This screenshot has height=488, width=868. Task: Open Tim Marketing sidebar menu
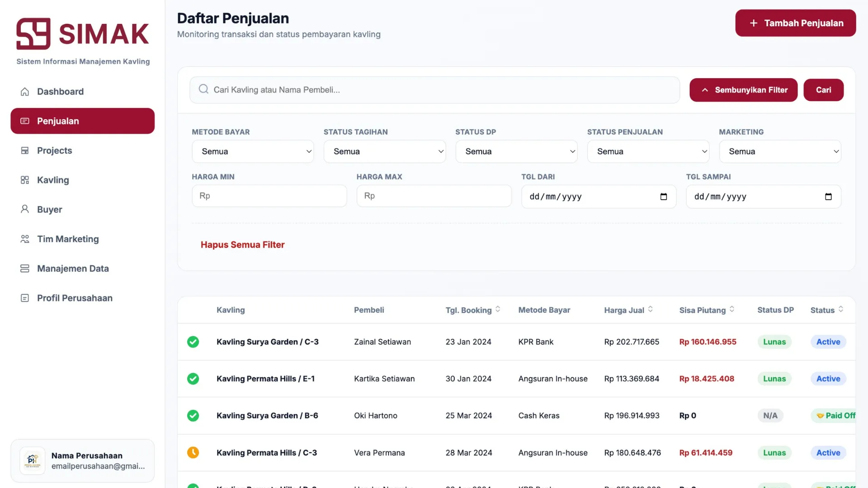click(68, 239)
